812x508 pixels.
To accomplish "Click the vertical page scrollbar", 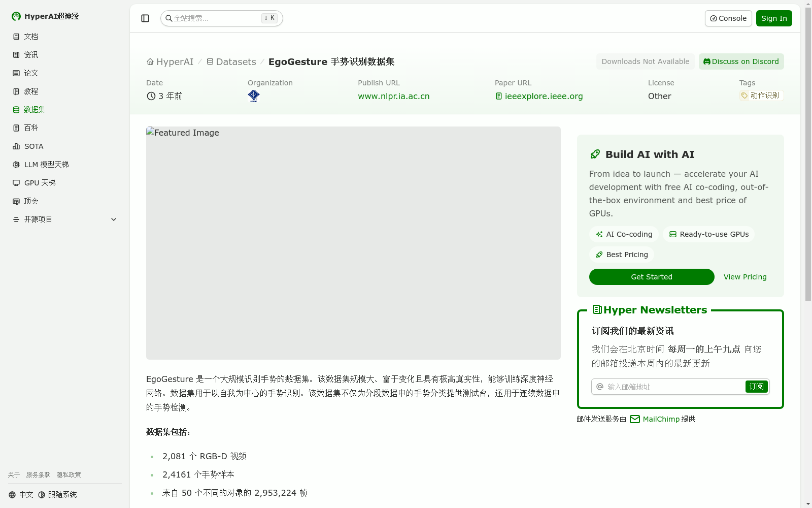I will pyautogui.click(x=808, y=154).
